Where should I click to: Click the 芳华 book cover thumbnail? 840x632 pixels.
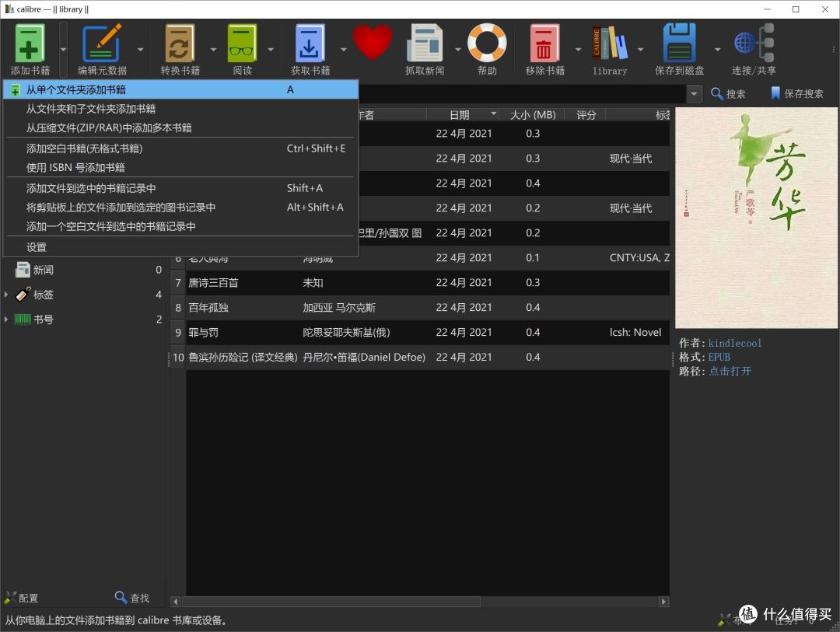[x=756, y=218]
